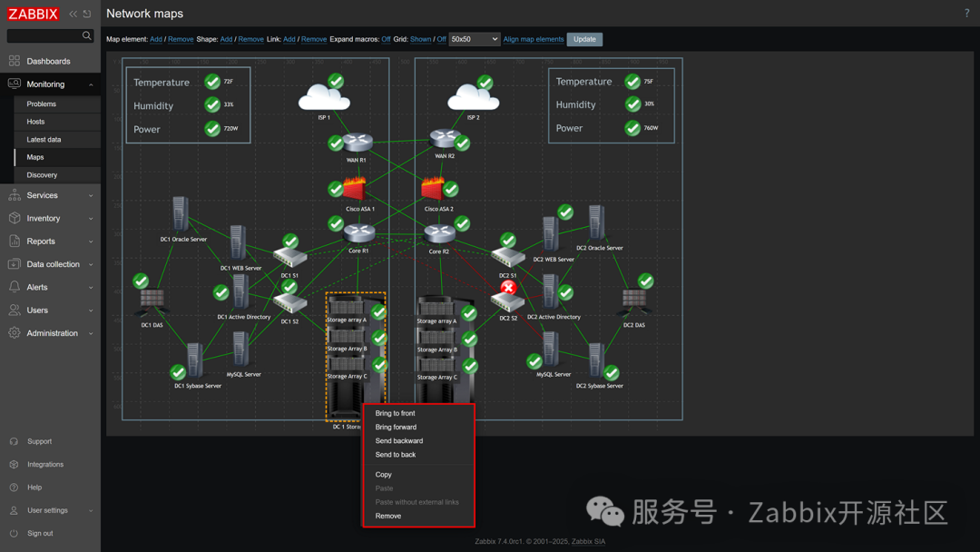This screenshot has width=980, height=552.
Task: Collapse the sidebar with the double-arrow icon
Action: point(73,14)
